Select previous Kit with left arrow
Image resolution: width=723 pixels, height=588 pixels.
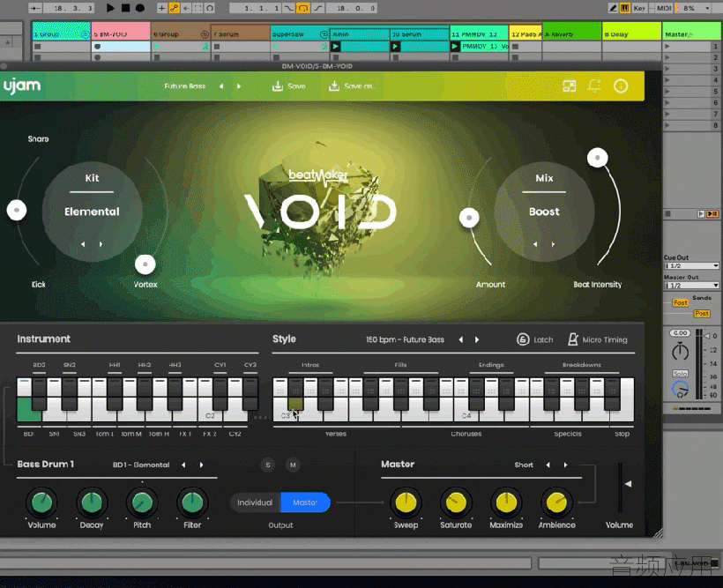83,244
